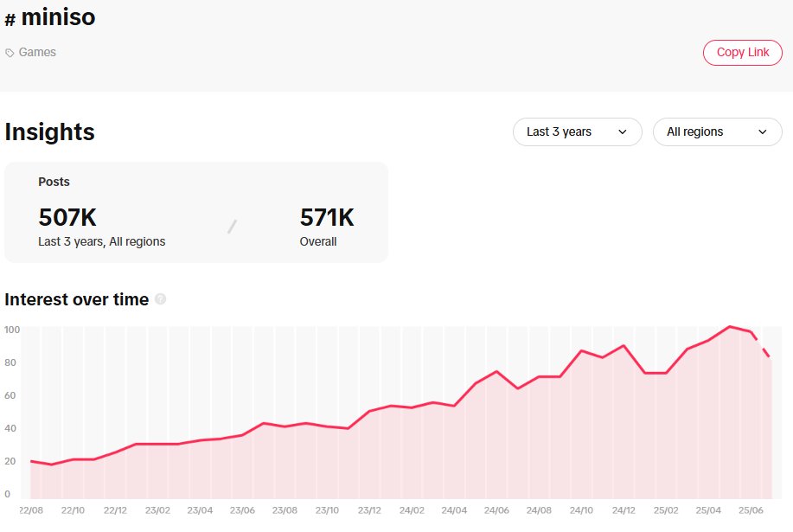Click the 20 y-axis label
Image resolution: width=793 pixels, height=532 pixels.
(10, 461)
